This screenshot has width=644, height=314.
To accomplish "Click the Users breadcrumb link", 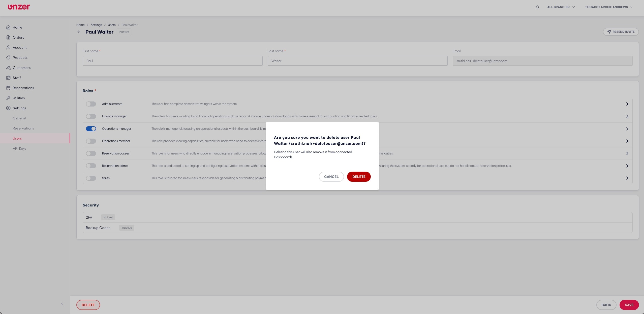I will point(112,25).
